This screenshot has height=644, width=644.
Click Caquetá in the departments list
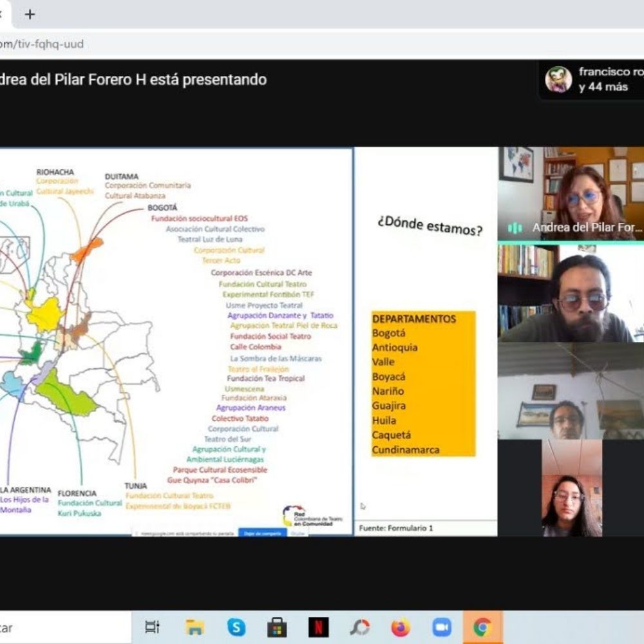pos(392,435)
